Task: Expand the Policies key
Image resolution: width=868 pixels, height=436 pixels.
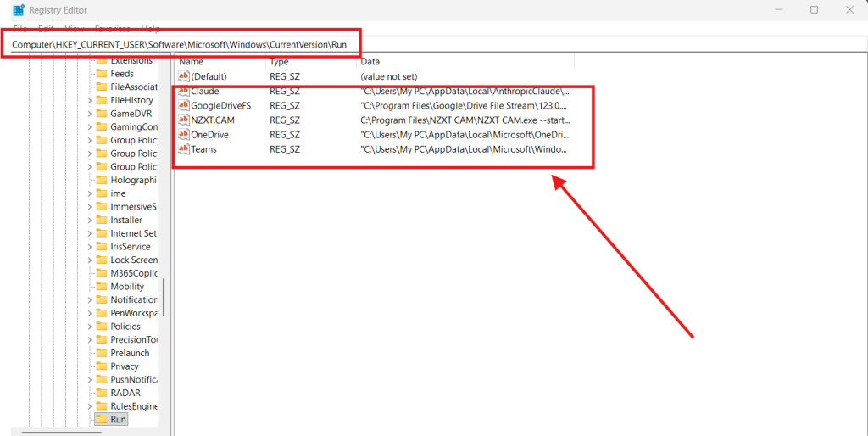Action: [90, 327]
